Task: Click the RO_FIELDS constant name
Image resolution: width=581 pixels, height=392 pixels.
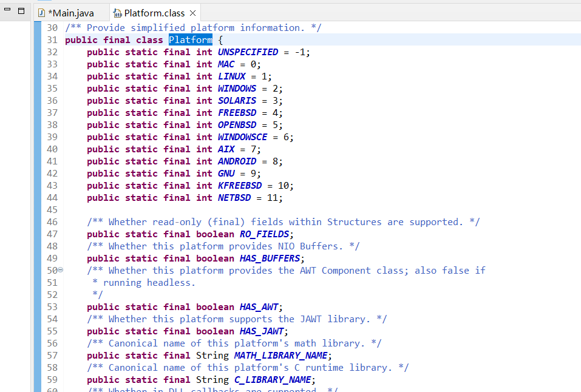Action: coord(263,234)
